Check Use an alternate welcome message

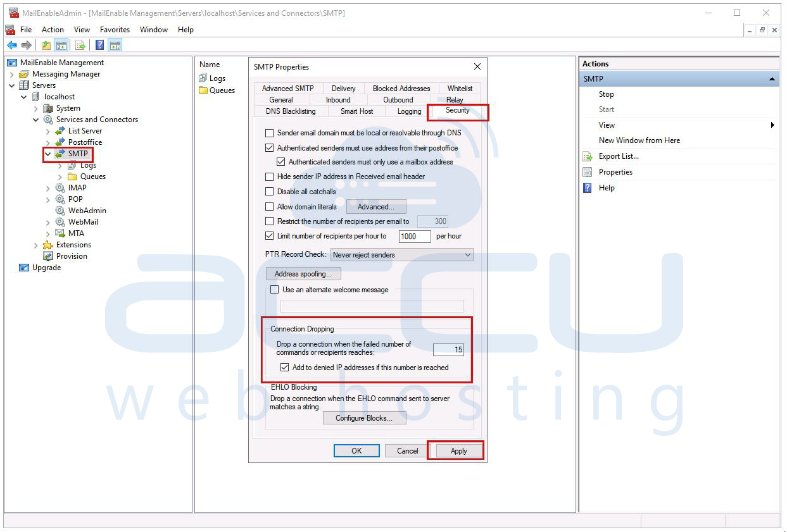point(275,290)
